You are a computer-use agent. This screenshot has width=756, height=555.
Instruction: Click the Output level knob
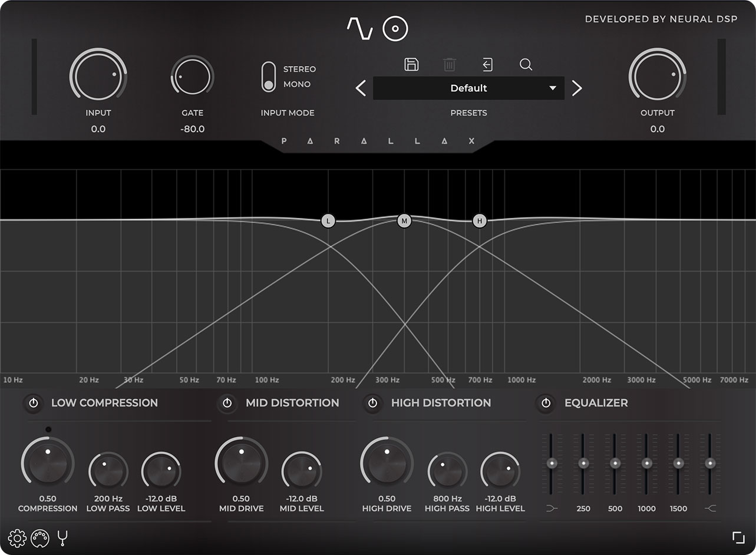pos(658,76)
